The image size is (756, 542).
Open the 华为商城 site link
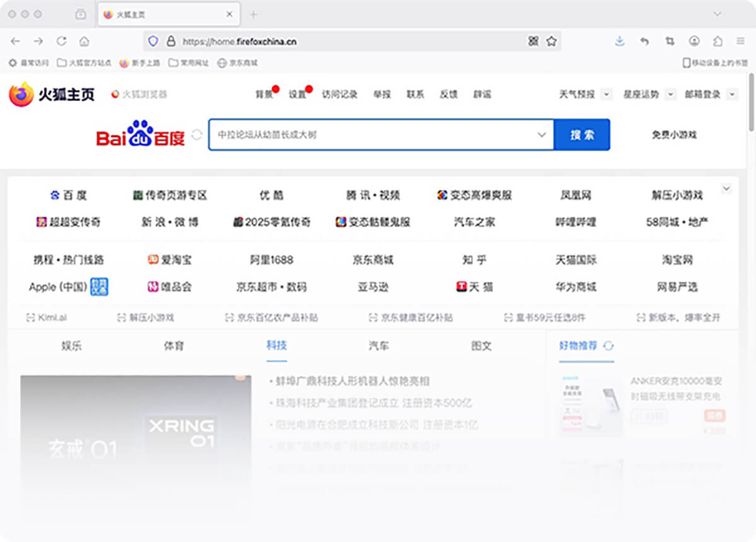coord(576,287)
